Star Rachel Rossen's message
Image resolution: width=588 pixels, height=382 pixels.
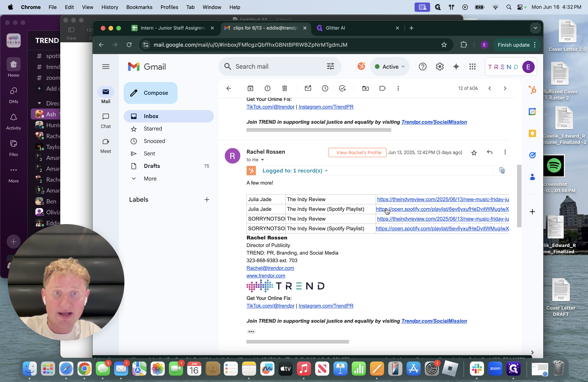point(474,153)
